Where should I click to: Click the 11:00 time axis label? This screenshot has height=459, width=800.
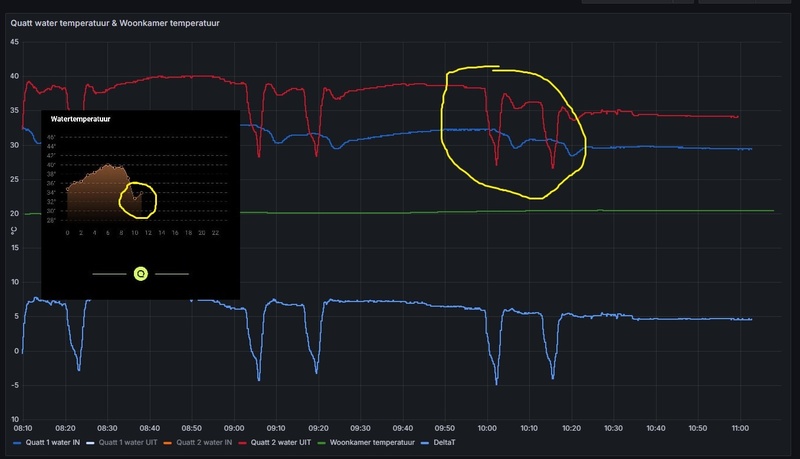pyautogui.click(x=740, y=428)
